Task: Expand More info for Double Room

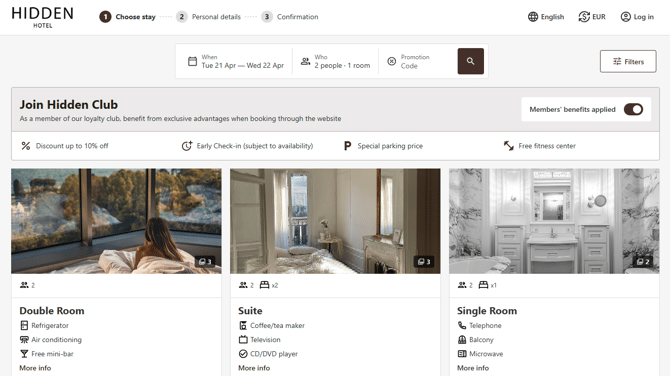Action: [35, 368]
